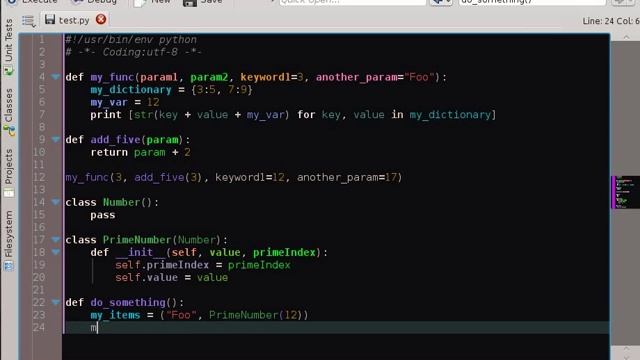The height and width of the screenshot is (360, 640).
Task: Click the "class Number():" text
Action: click(112, 202)
